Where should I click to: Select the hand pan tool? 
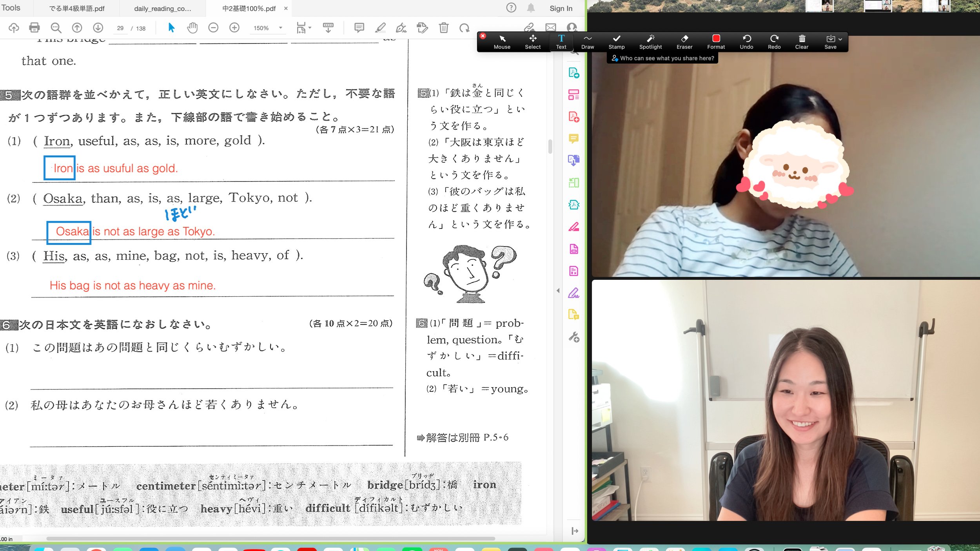192,27
